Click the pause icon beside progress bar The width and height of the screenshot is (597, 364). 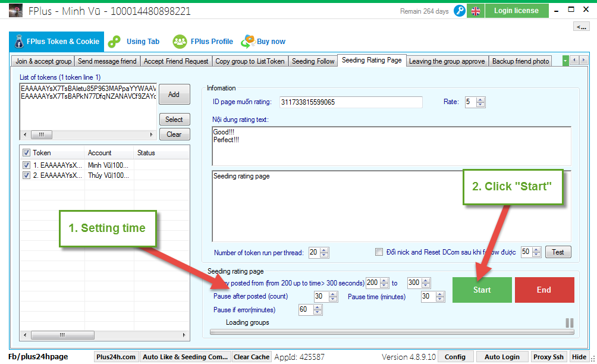[570, 323]
